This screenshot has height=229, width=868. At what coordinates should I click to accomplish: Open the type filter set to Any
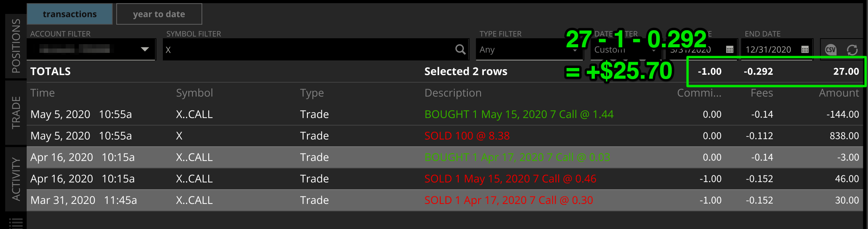tap(530, 49)
